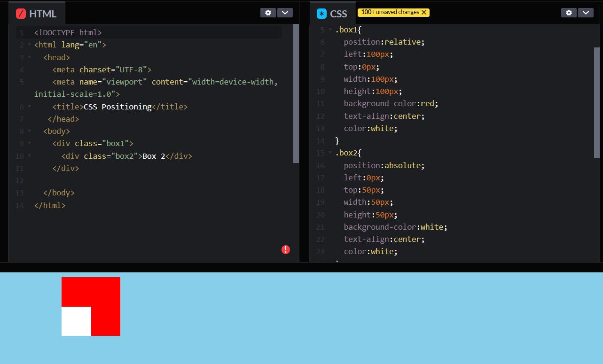The width and height of the screenshot is (603, 364).
Task: Fold the .box1 CSS rule on line 5
Action: click(330, 30)
